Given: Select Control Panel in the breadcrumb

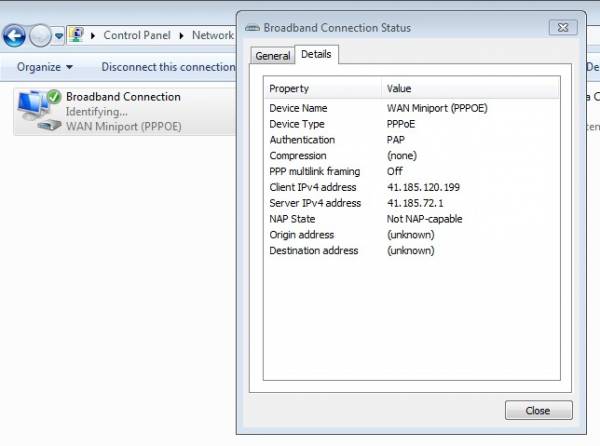Looking at the screenshot, I should tap(137, 35).
